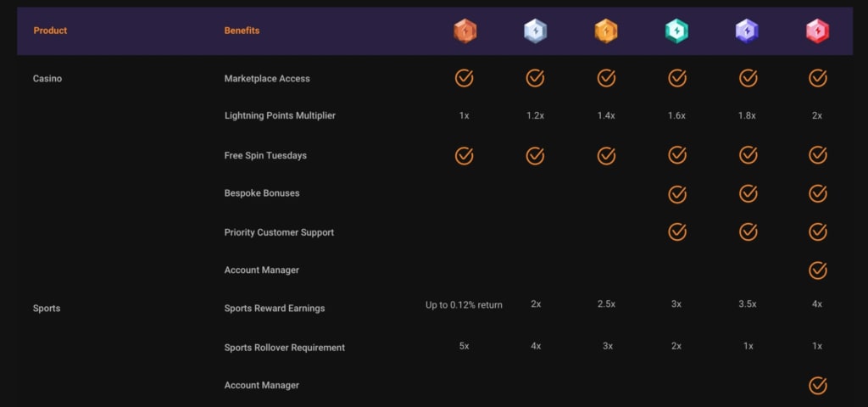This screenshot has height=407, width=868.
Task: Click the Sports Rollover Requirement label
Action: [285, 348]
